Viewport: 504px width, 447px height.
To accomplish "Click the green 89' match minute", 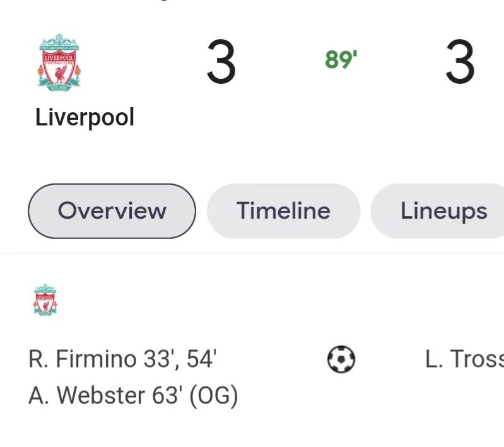I will point(341,61).
